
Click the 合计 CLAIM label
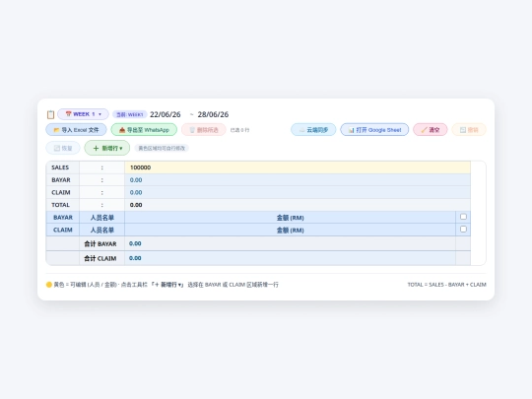[x=100, y=258]
